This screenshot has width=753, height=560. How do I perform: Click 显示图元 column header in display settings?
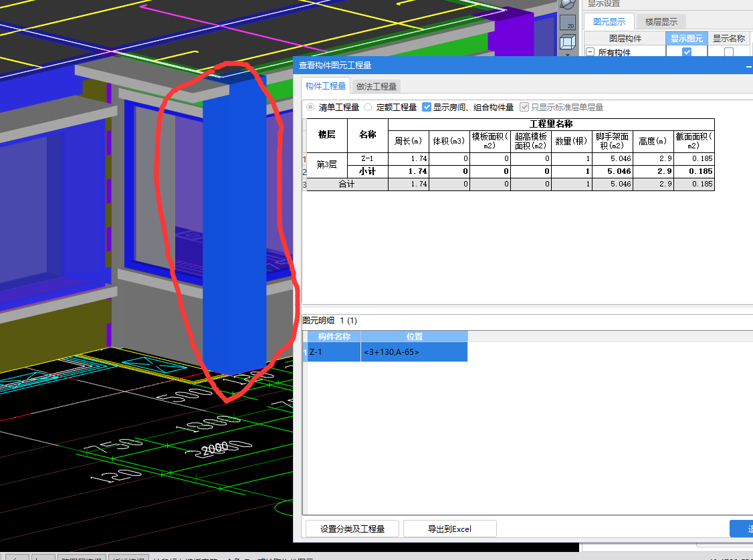click(687, 38)
